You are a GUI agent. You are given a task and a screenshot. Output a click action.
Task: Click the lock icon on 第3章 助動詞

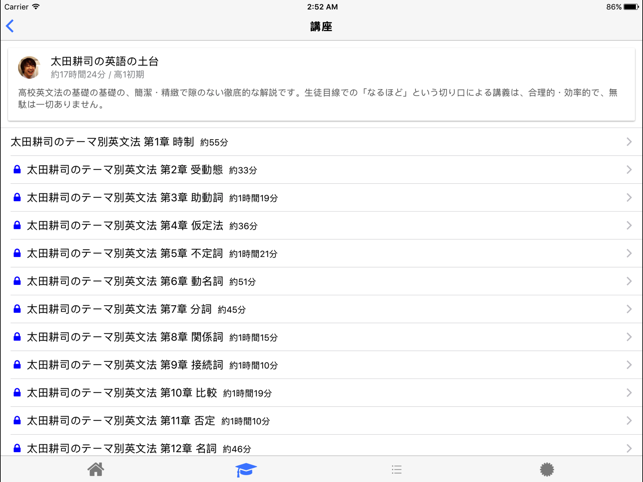17,197
